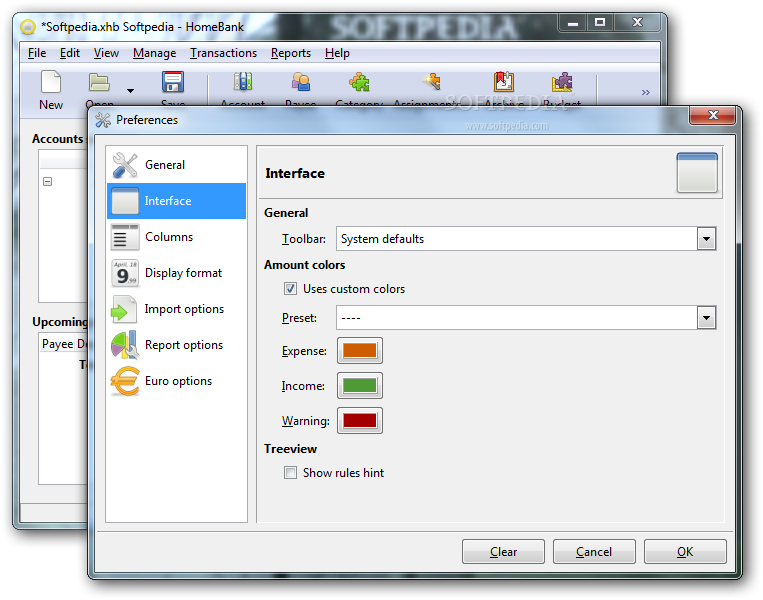Click the Payee toolbar icon
763x600 pixels.
(x=301, y=82)
